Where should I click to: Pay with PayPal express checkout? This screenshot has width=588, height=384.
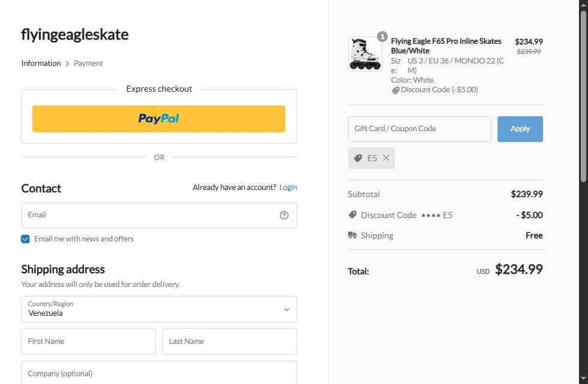coord(159,119)
